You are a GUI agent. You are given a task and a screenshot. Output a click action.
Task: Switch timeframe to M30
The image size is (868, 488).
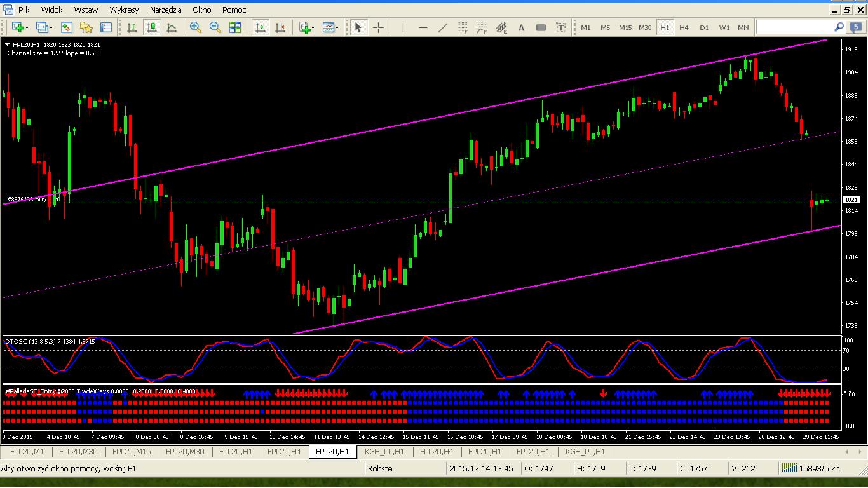coord(645,27)
